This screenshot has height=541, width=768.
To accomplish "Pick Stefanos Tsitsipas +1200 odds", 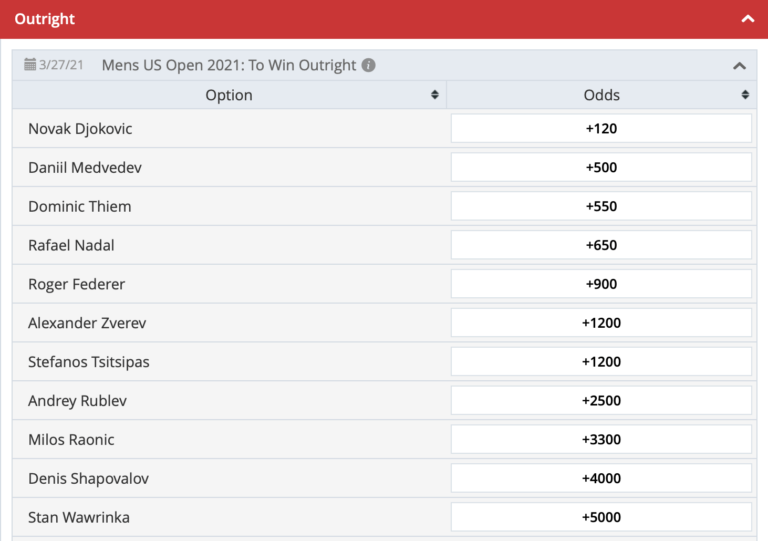I will 601,362.
